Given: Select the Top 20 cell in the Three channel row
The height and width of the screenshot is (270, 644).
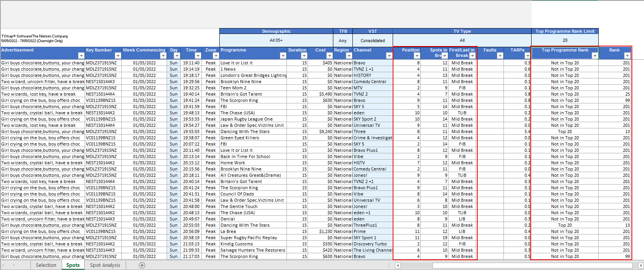Looking at the screenshot, I should (x=565, y=131).
